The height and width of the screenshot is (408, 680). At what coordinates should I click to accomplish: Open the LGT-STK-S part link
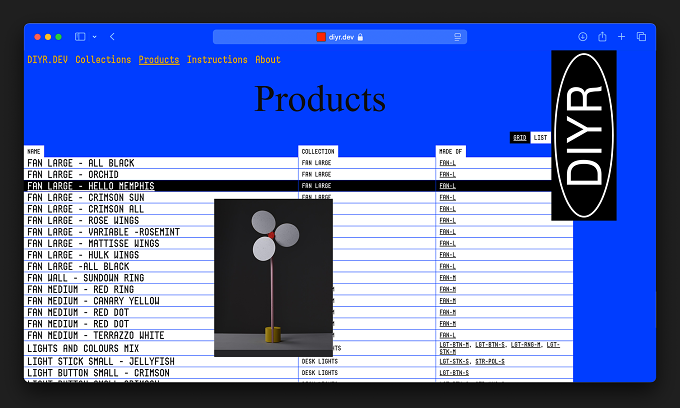[454, 361]
